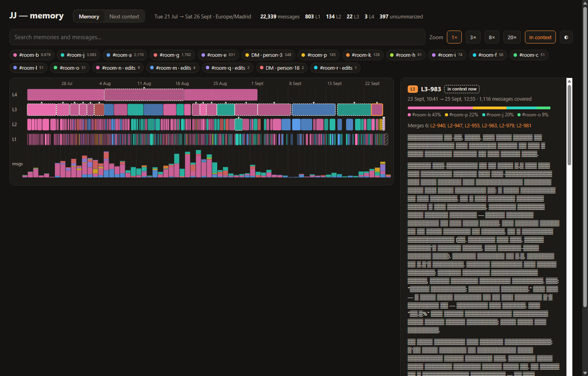This screenshot has height=376, width=588.
Task: Toggle the #room-h filter chip
Action: pos(406,55)
